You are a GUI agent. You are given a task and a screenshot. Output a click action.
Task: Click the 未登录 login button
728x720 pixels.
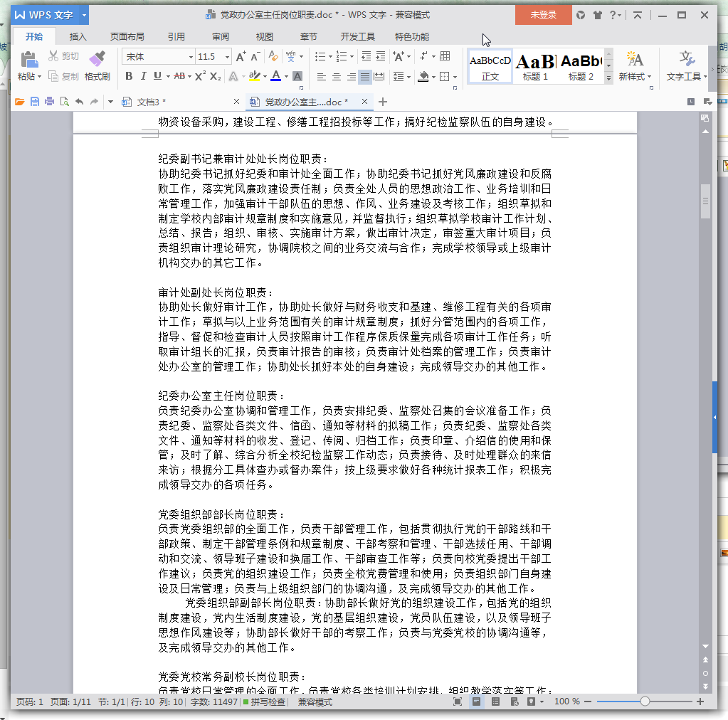tap(543, 15)
